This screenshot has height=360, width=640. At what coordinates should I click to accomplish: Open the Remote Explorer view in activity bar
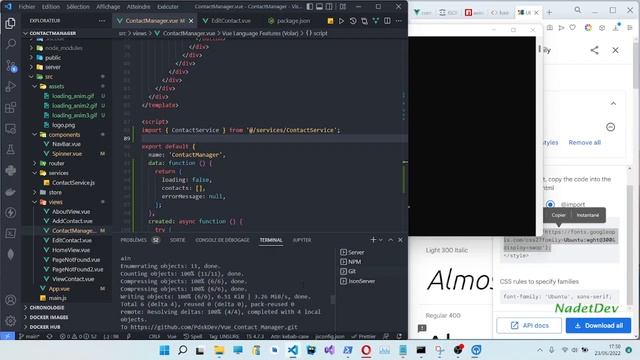(x=11, y=129)
